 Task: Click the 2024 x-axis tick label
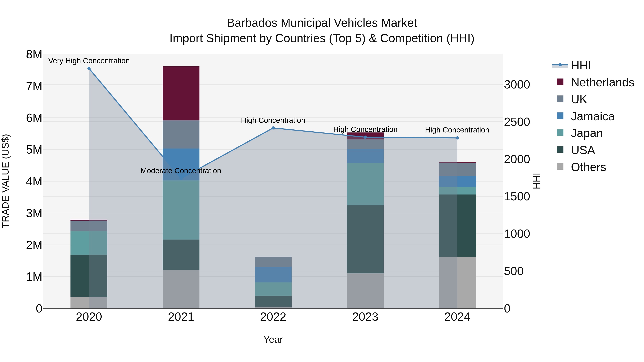457,317
